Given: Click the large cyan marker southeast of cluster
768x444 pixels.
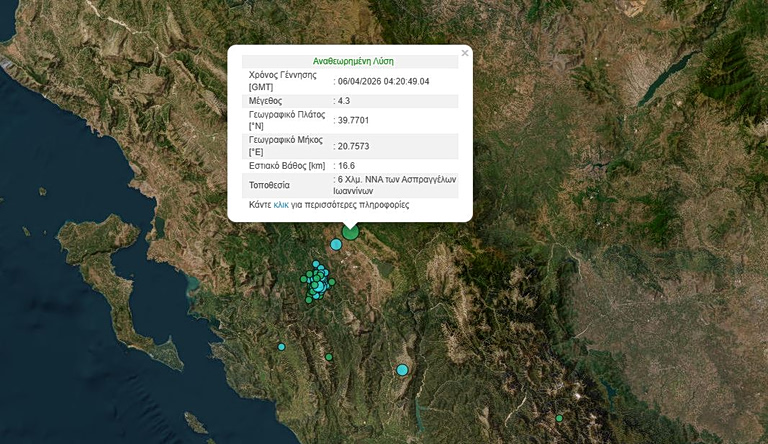Looking at the screenshot, I should click(402, 370).
